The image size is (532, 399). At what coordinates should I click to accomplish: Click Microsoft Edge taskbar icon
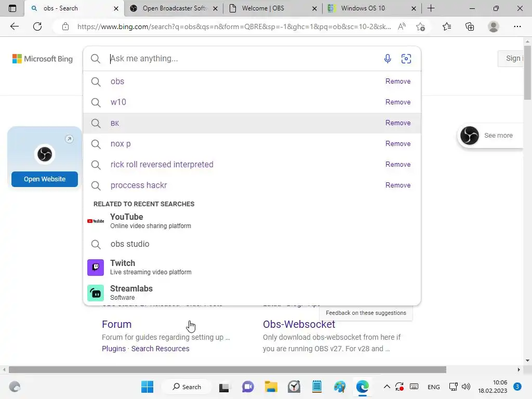point(362,387)
